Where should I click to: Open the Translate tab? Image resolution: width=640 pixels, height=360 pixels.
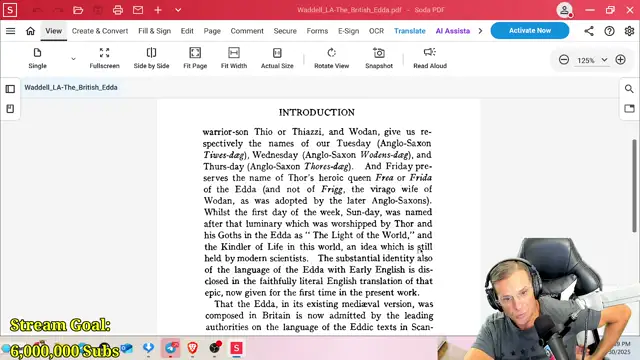coord(410,31)
